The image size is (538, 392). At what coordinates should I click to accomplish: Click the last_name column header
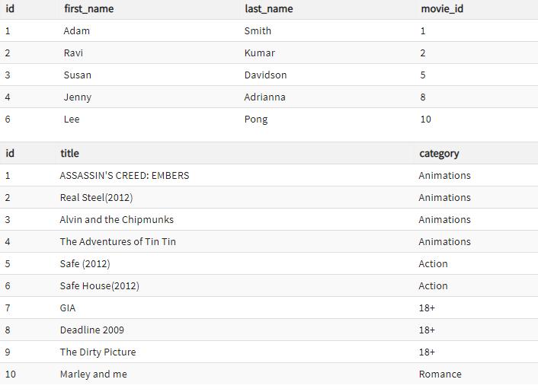pyautogui.click(x=268, y=8)
